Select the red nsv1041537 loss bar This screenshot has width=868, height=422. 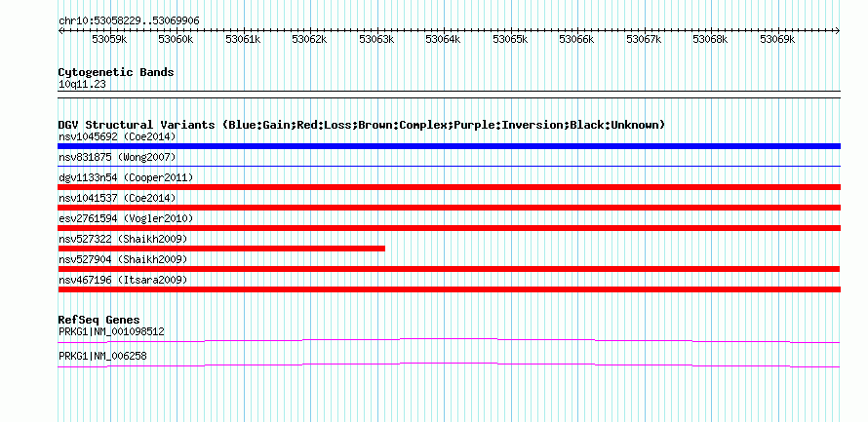coord(449,208)
